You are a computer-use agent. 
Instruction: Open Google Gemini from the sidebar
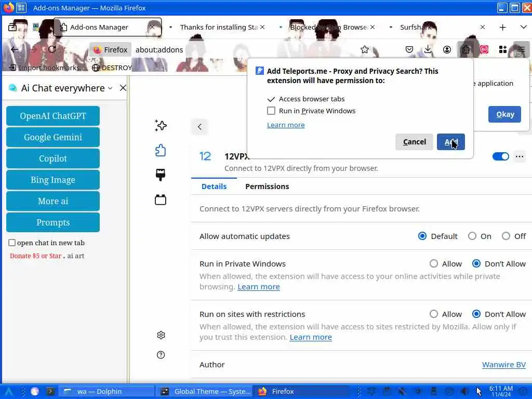click(53, 137)
